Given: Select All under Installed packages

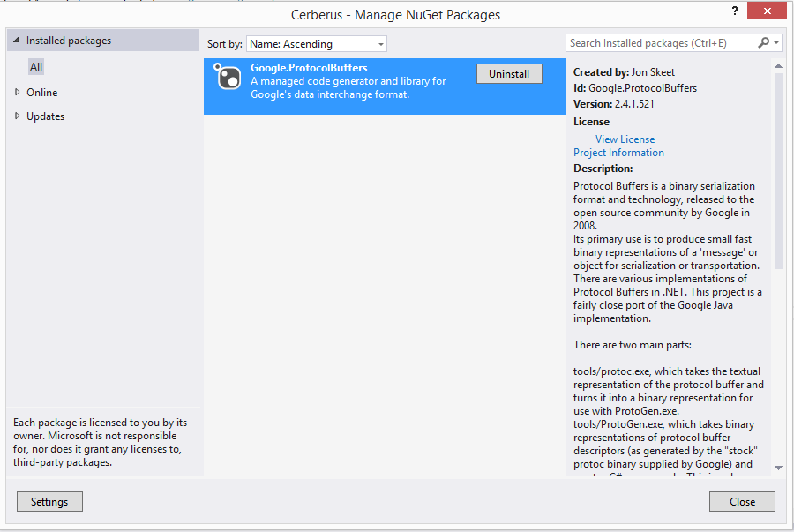Looking at the screenshot, I should click(36, 67).
